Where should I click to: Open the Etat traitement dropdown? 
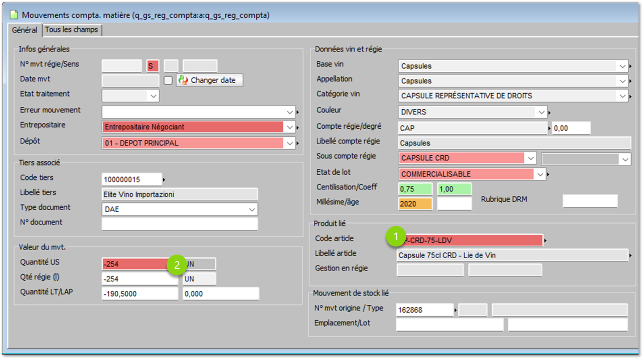point(153,96)
